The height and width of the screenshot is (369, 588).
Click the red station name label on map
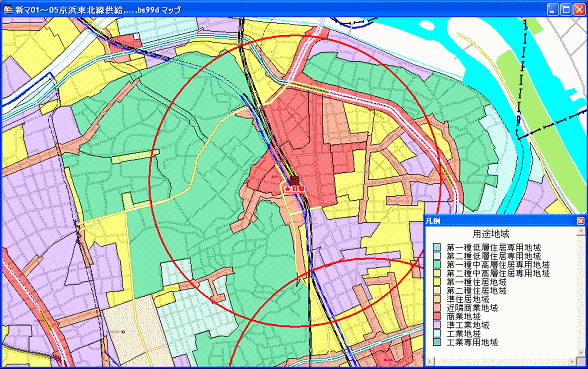293,189
